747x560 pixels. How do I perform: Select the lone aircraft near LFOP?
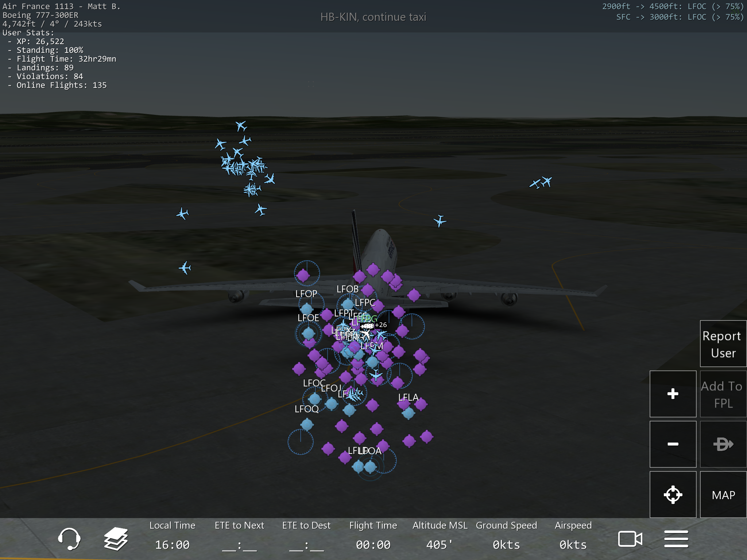pyautogui.click(x=185, y=268)
